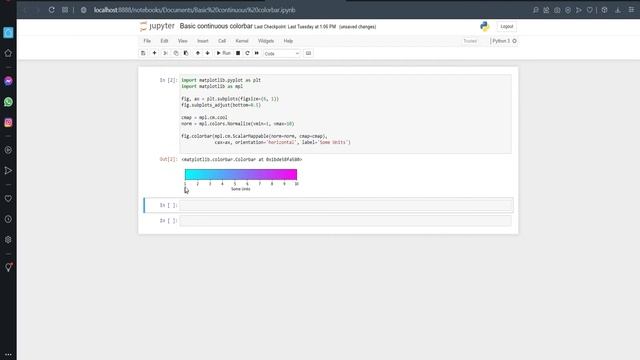Click the browser tab grid icon

(65, 10)
